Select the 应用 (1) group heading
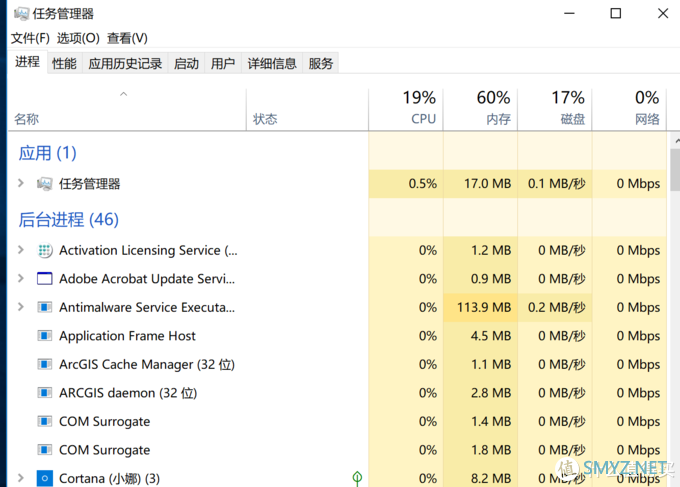This screenshot has width=680, height=487. pos(47,153)
